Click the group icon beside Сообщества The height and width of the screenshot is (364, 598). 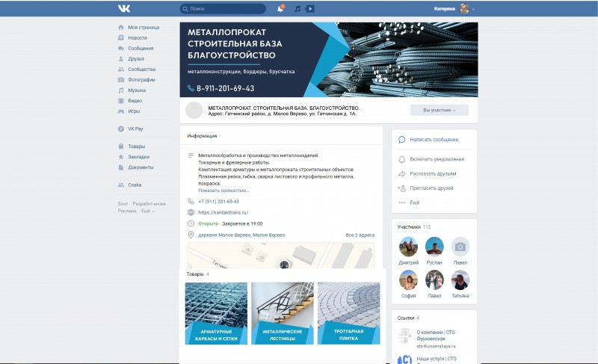pos(121,70)
